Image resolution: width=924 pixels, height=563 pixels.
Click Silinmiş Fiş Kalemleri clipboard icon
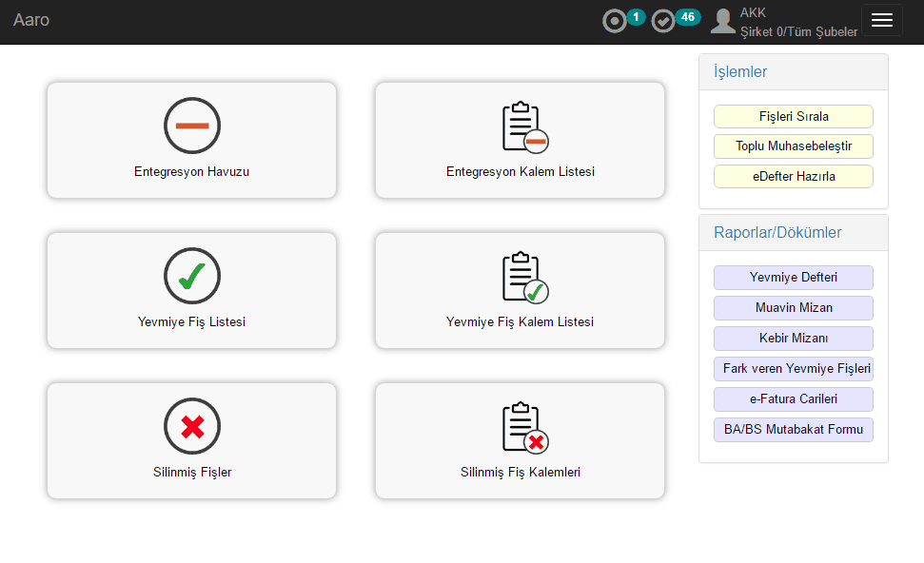pos(522,427)
